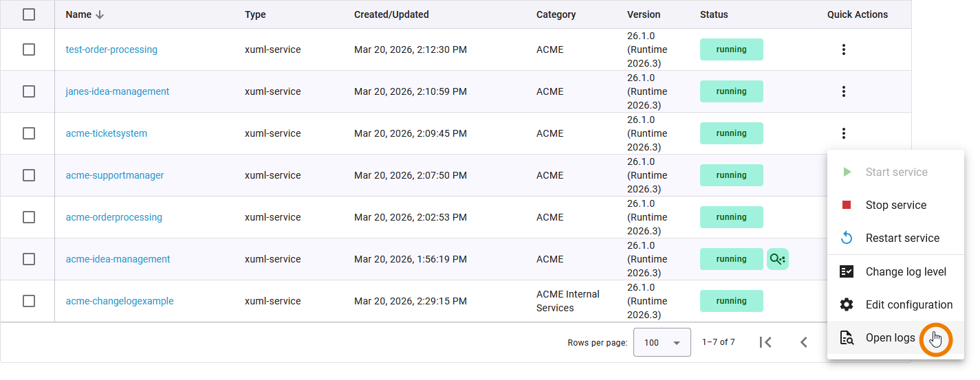Click the debug icon beside acme-idea-management status
Image resolution: width=980 pixels, height=380 pixels.
coord(778,259)
